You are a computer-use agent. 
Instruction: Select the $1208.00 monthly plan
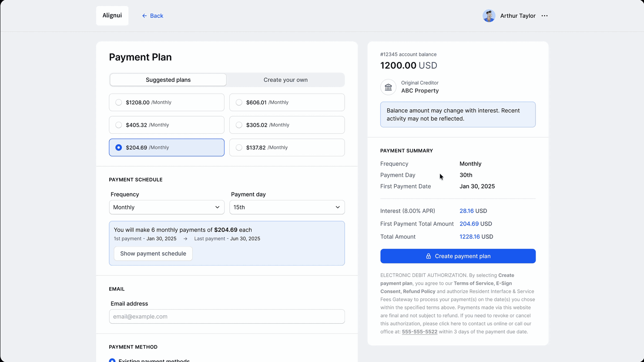(167, 102)
